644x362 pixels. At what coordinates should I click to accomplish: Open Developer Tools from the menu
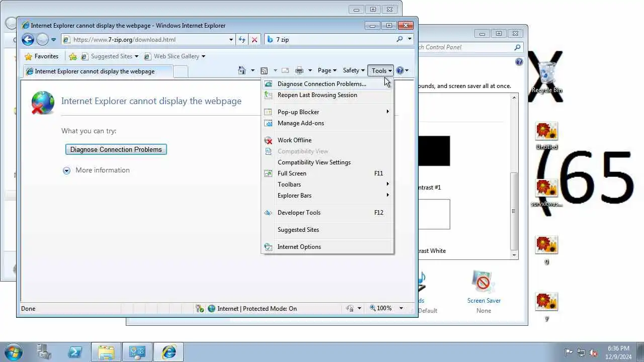tap(328, 213)
